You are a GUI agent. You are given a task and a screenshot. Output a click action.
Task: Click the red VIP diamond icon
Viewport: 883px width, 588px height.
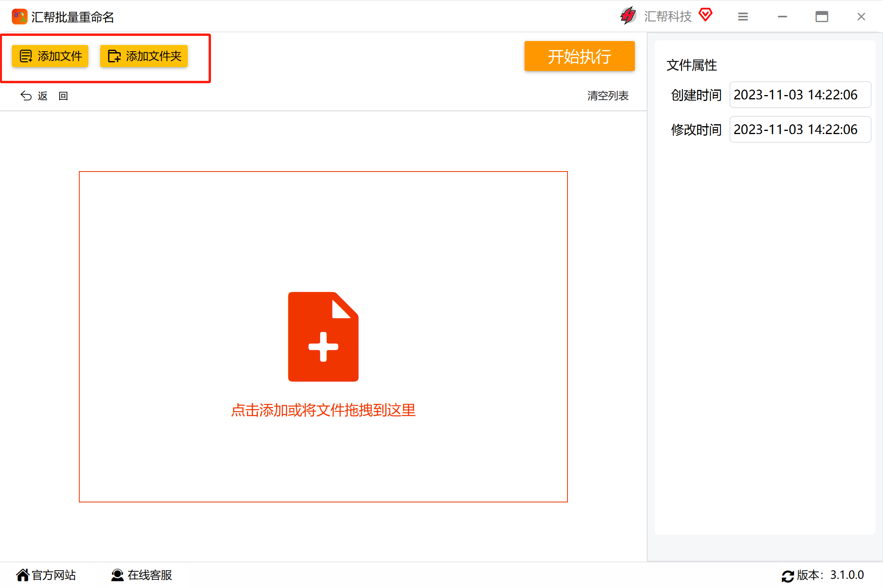tap(706, 15)
